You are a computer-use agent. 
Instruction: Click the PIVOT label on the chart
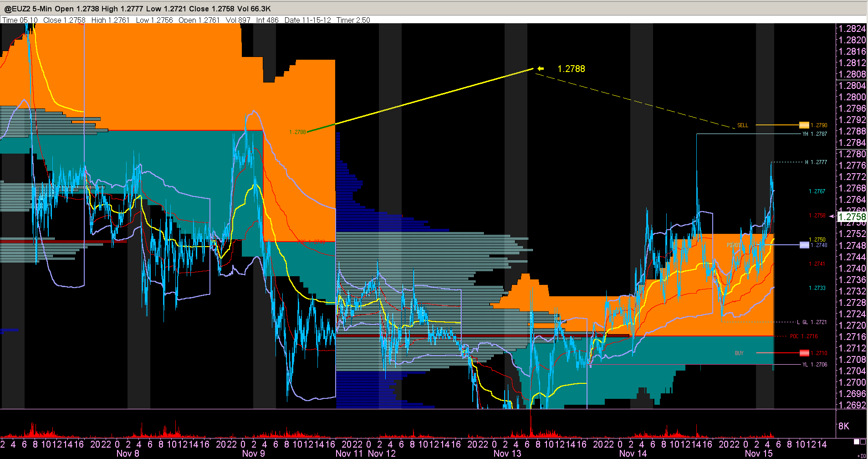(x=734, y=245)
